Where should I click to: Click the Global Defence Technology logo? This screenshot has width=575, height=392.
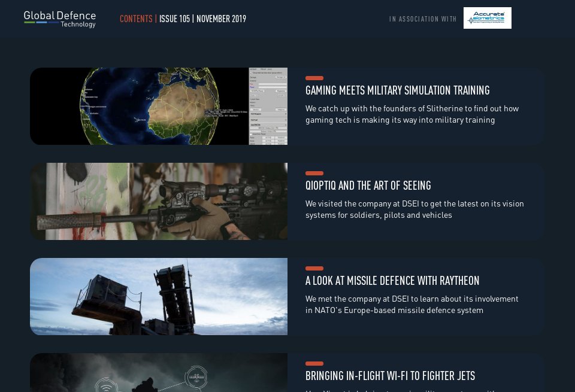point(60,19)
